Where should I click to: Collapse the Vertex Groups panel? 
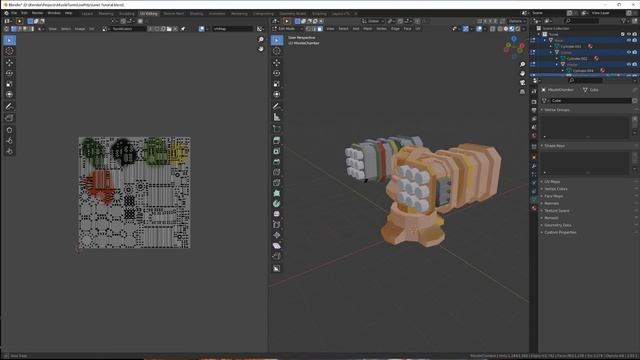coord(556,110)
